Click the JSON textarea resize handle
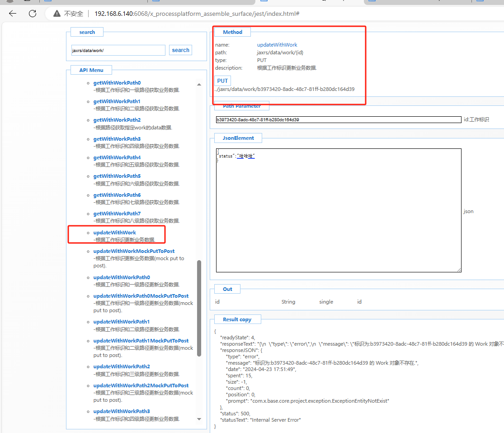 pyautogui.click(x=459, y=270)
